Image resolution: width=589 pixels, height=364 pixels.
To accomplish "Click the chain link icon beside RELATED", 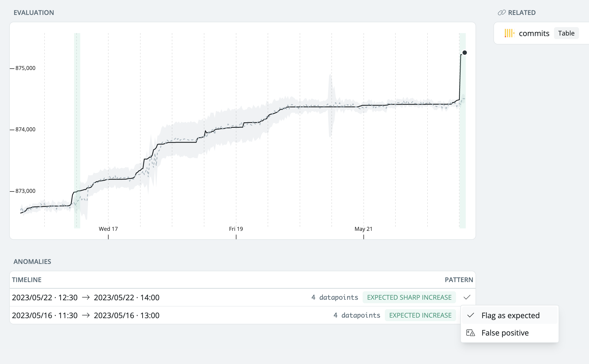I will pyautogui.click(x=502, y=12).
